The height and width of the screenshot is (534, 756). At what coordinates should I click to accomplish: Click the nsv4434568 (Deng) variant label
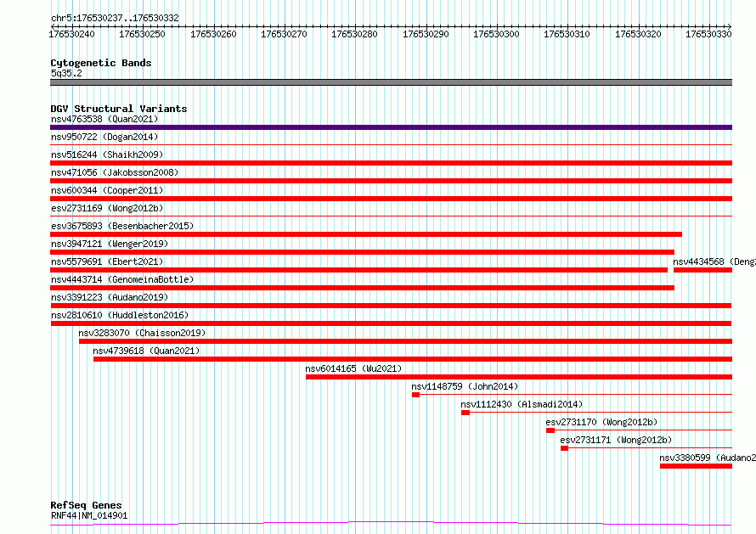(x=714, y=261)
